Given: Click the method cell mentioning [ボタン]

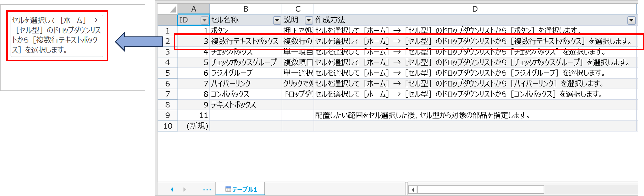Looking at the screenshot, I should click(475, 31).
